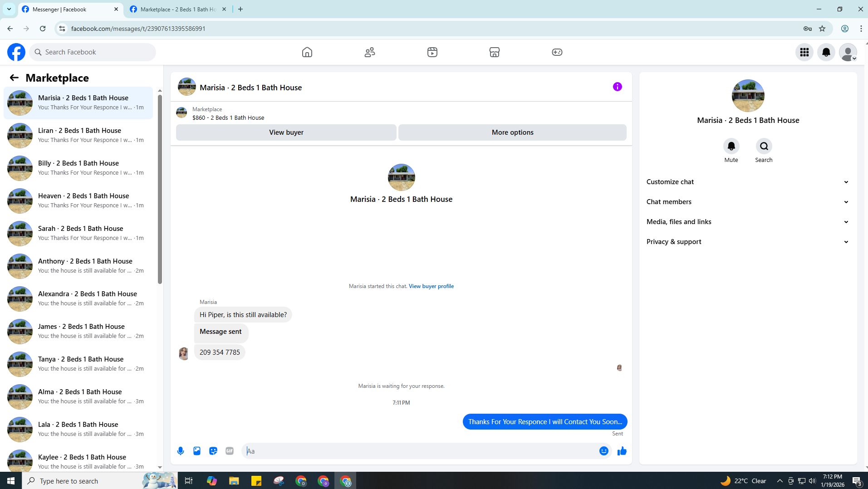Click the Facebook logo
868x489 pixels.
tap(16, 52)
